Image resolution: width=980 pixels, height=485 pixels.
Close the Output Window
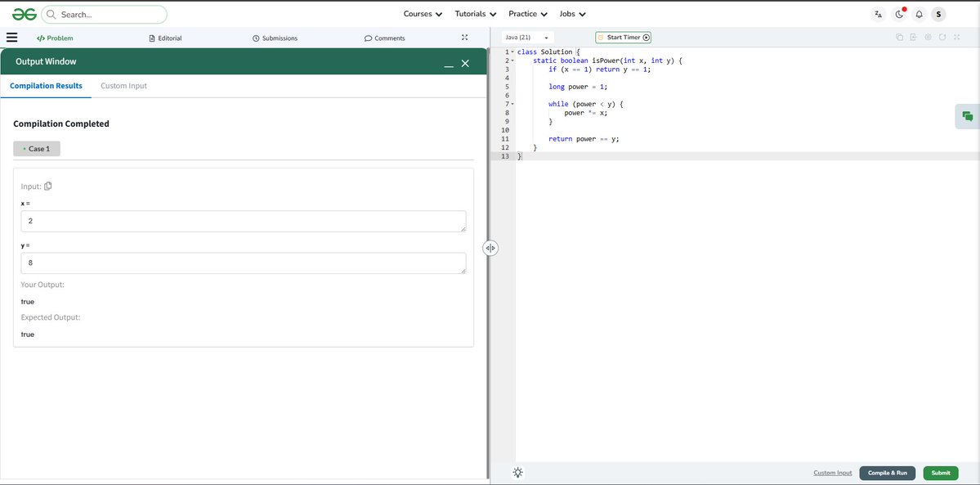tap(465, 63)
